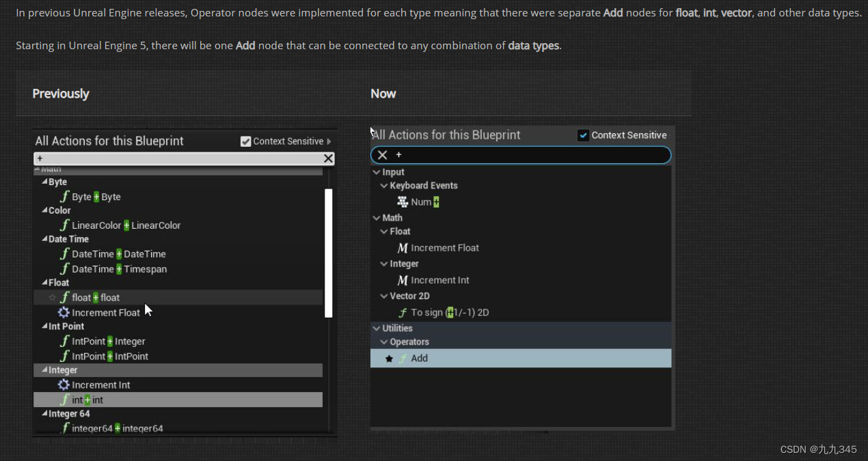Collapse the Color category
The image size is (868, 461).
tap(44, 211)
